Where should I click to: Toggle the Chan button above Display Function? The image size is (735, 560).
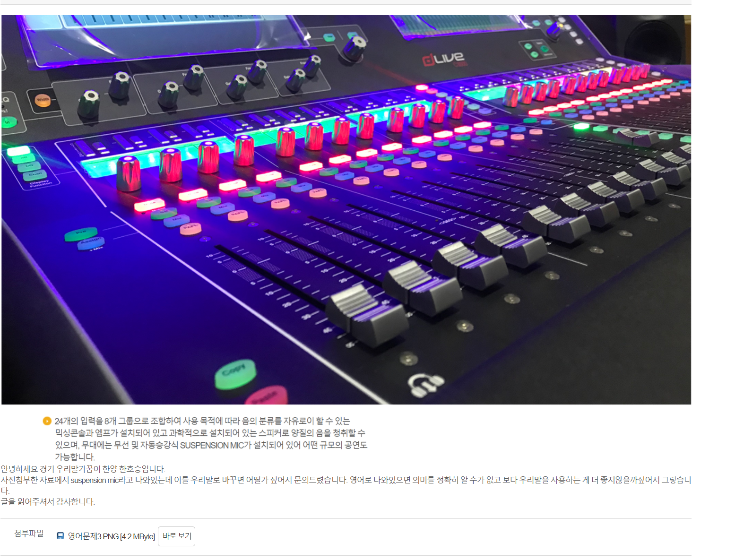[x=35, y=175]
